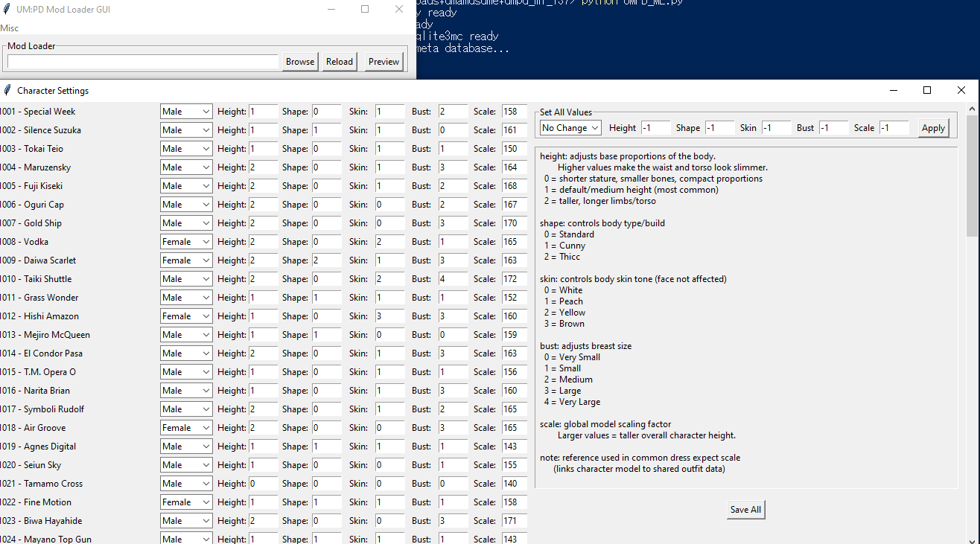Click Height field for Tamamo Cross
The width and height of the screenshot is (980, 544).
coord(263,484)
